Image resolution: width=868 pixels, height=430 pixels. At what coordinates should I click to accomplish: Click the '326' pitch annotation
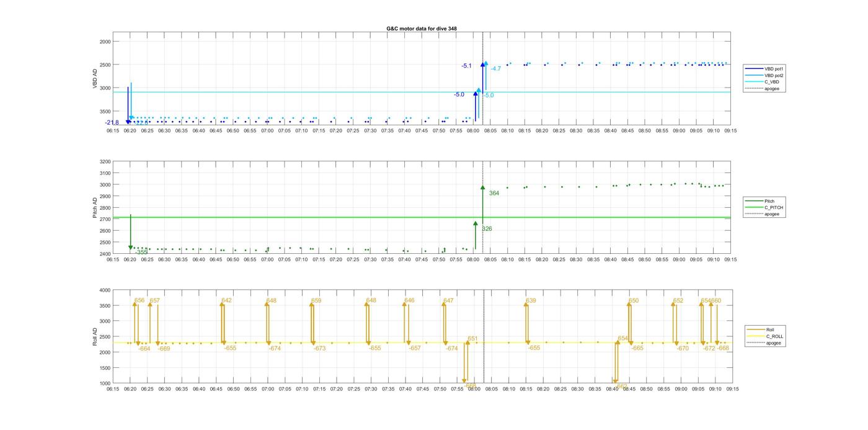click(487, 229)
